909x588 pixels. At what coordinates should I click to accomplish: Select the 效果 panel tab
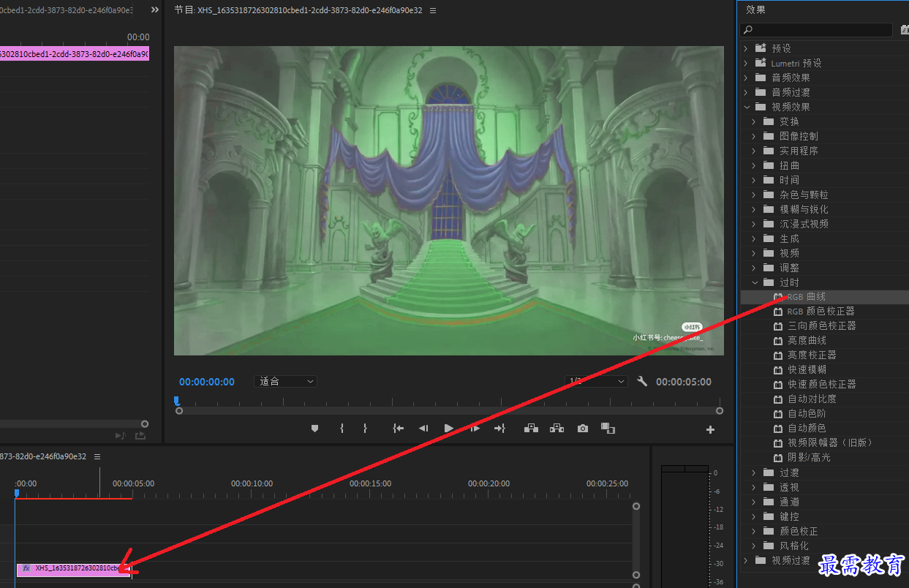755,10
